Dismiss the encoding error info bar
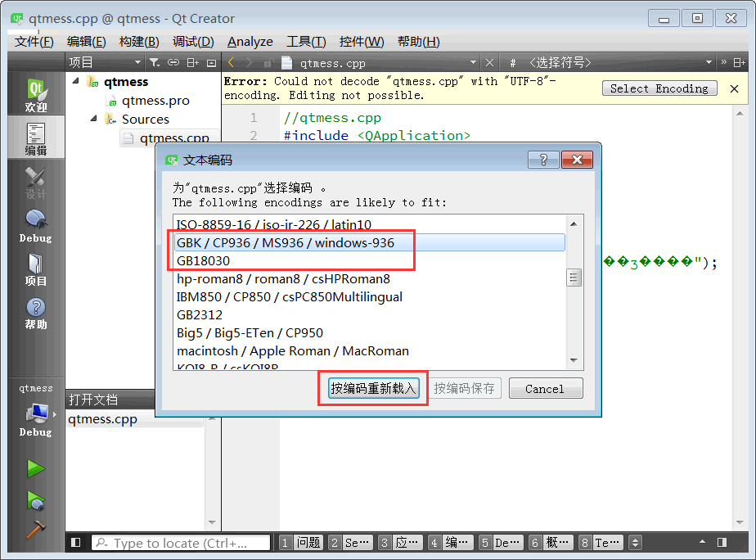This screenshot has height=560, width=756. point(734,88)
